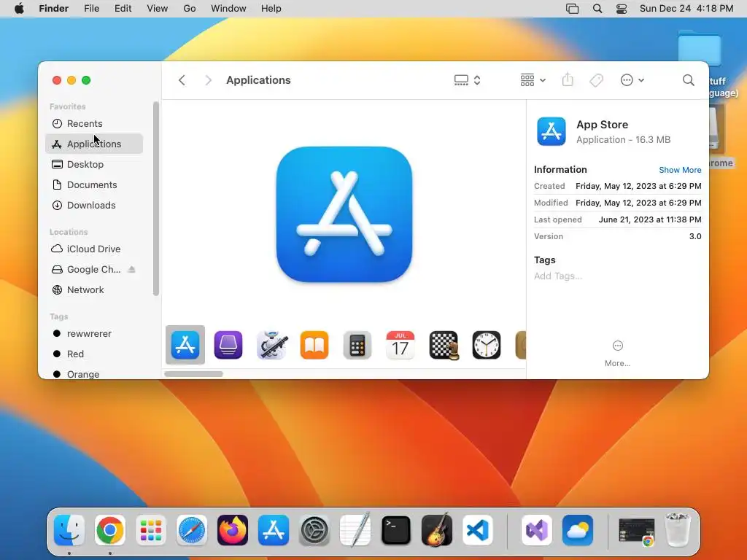The image size is (747, 560).
Task: Open Network in the sidebar
Action: click(x=94, y=290)
